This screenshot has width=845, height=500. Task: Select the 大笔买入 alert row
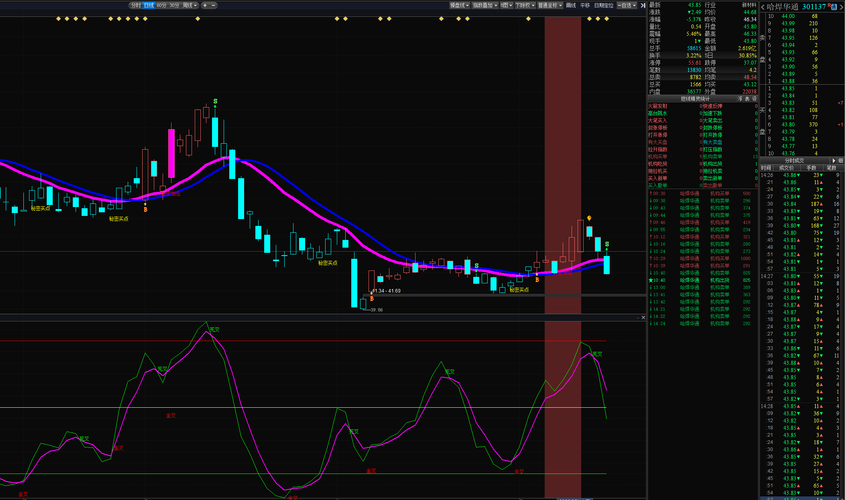pyautogui.click(x=675, y=121)
